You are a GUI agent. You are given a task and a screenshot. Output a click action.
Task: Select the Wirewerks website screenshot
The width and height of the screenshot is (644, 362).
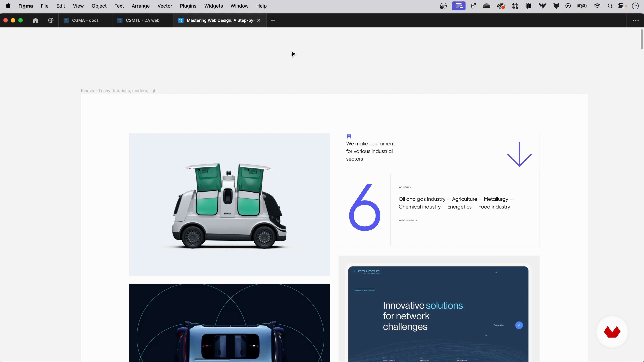coord(439,309)
